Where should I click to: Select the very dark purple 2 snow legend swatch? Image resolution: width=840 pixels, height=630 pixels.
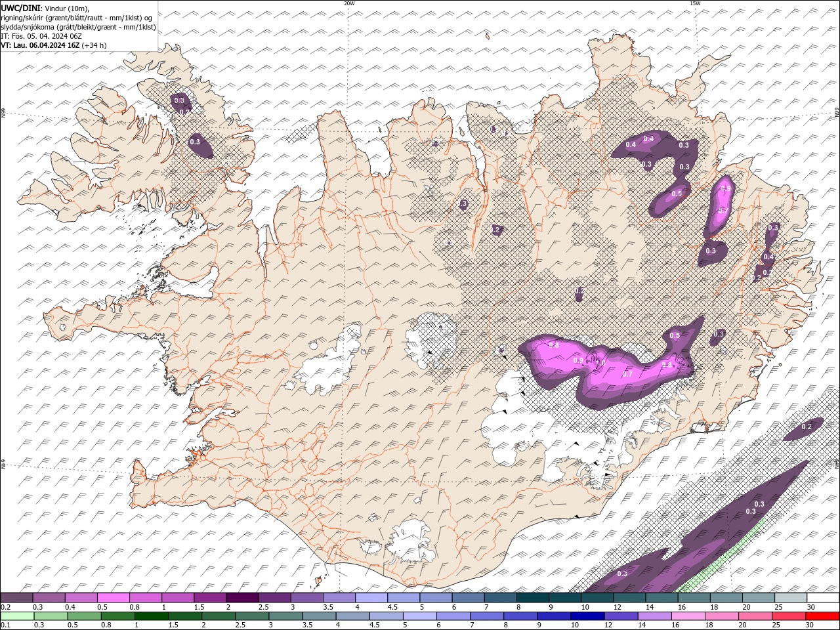click(242, 598)
